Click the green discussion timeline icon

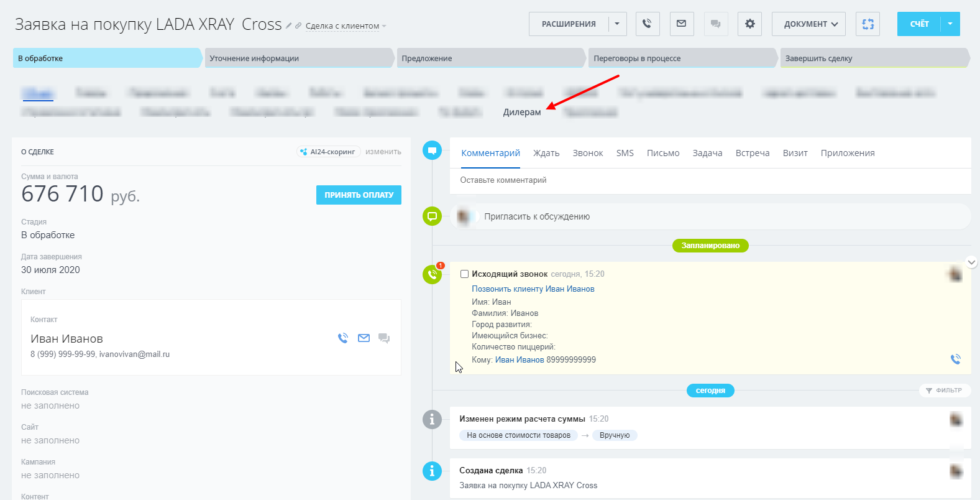tap(432, 216)
